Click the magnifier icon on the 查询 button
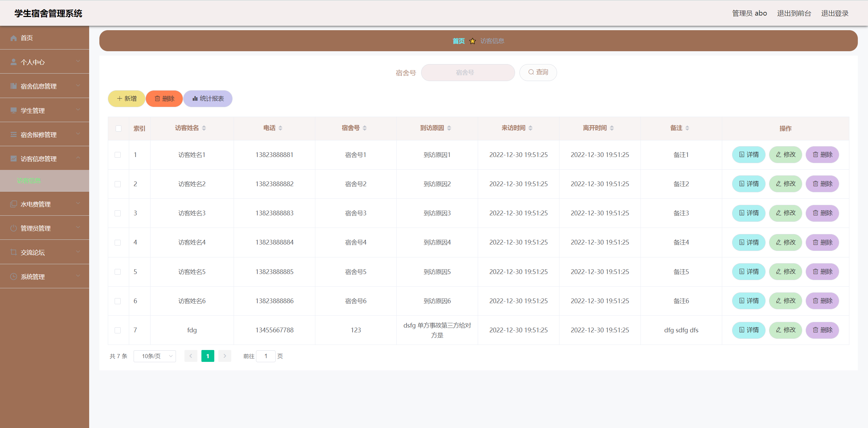 point(531,72)
